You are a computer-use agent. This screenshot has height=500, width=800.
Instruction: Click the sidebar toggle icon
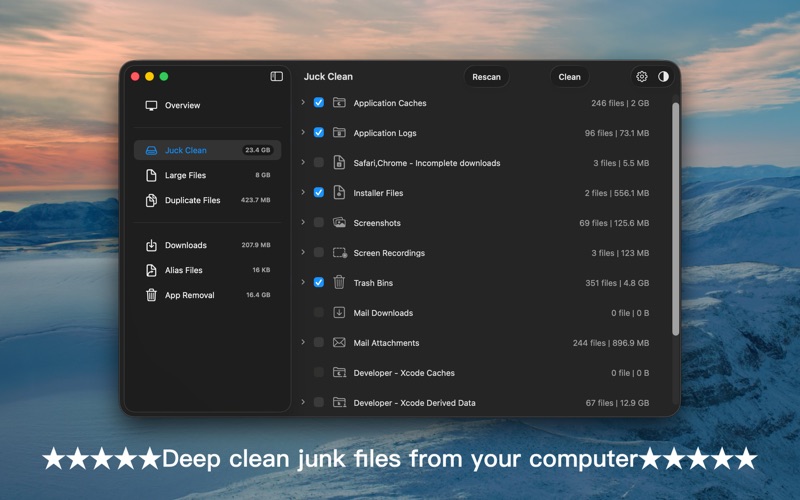pyautogui.click(x=277, y=76)
